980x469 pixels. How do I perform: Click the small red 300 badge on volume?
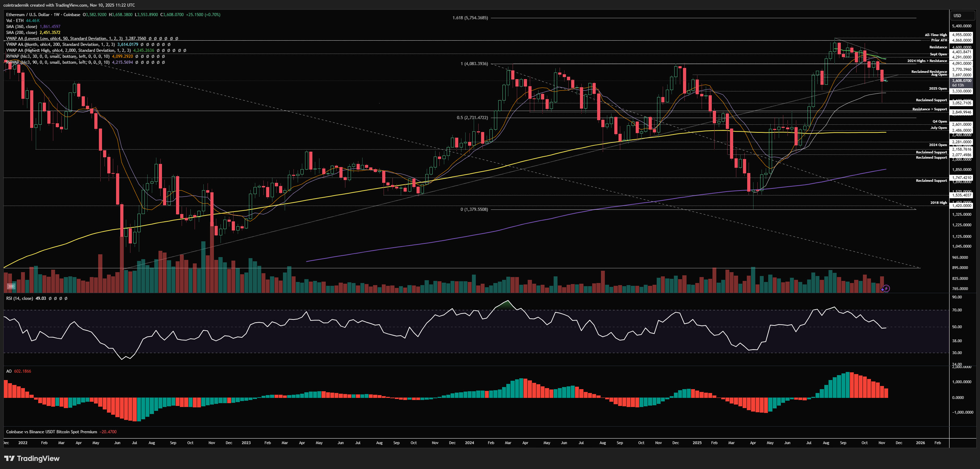pyautogui.click(x=11, y=286)
